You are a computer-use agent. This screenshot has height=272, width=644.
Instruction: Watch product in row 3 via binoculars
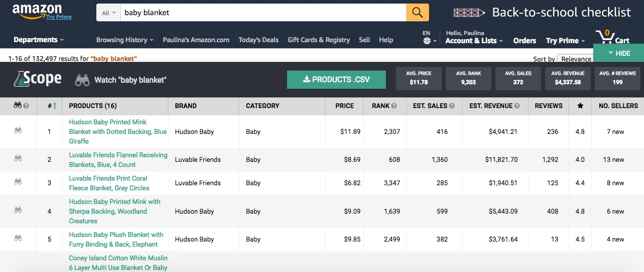[x=18, y=182]
